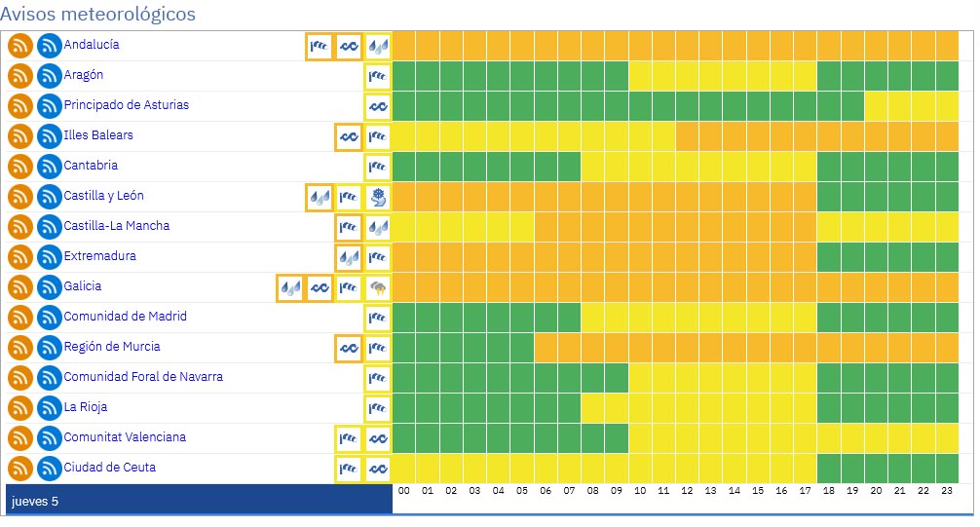The image size is (980, 527).
Task: Click the orange RSS icon for La Rioja
Action: pos(20,409)
